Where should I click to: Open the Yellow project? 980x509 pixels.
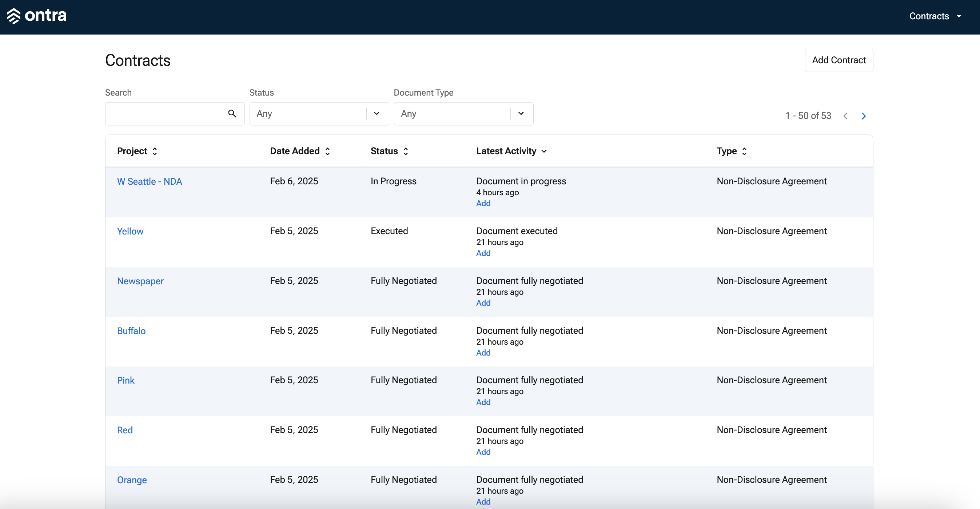(130, 231)
